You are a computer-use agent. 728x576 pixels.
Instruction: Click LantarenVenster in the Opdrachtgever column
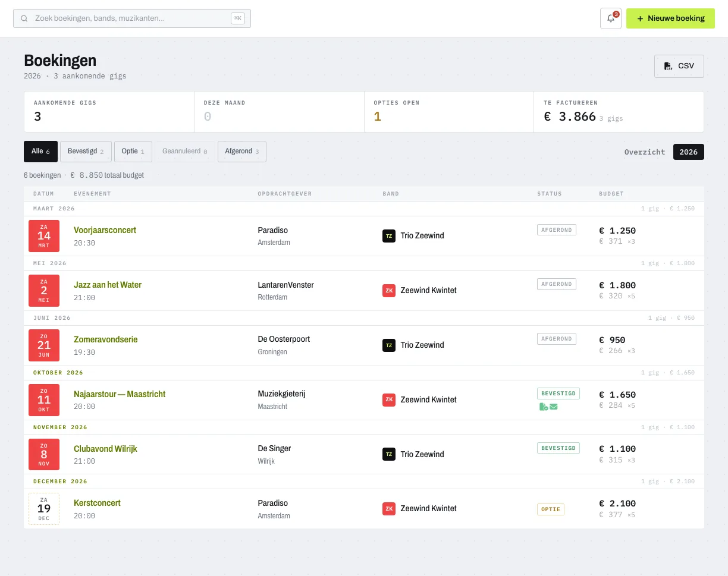point(285,285)
